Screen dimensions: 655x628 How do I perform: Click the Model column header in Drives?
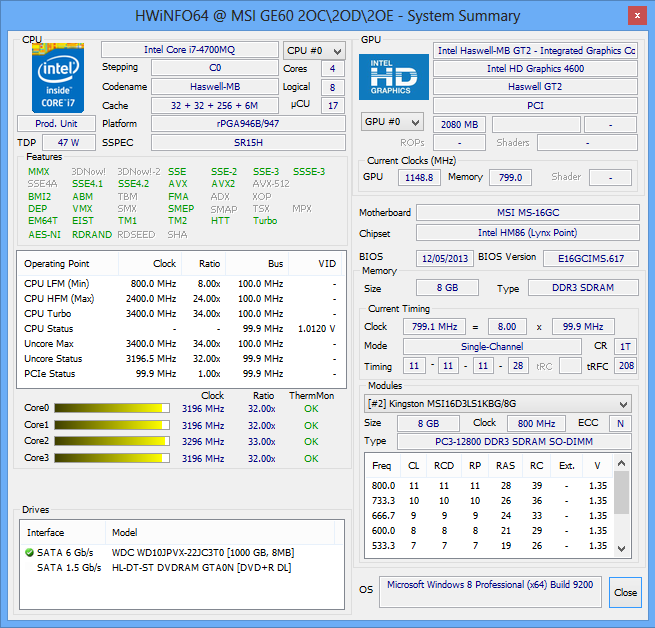(x=220, y=532)
